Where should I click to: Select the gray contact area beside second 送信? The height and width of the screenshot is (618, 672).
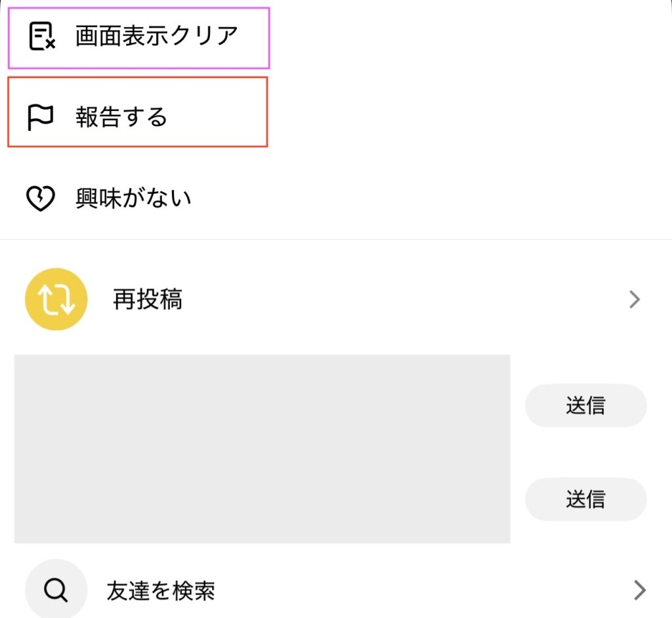pyautogui.click(x=262, y=499)
